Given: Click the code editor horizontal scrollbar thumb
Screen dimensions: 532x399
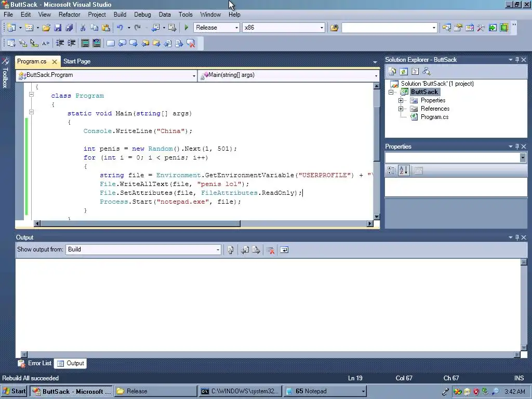Looking at the screenshot, I should [x=140, y=223].
